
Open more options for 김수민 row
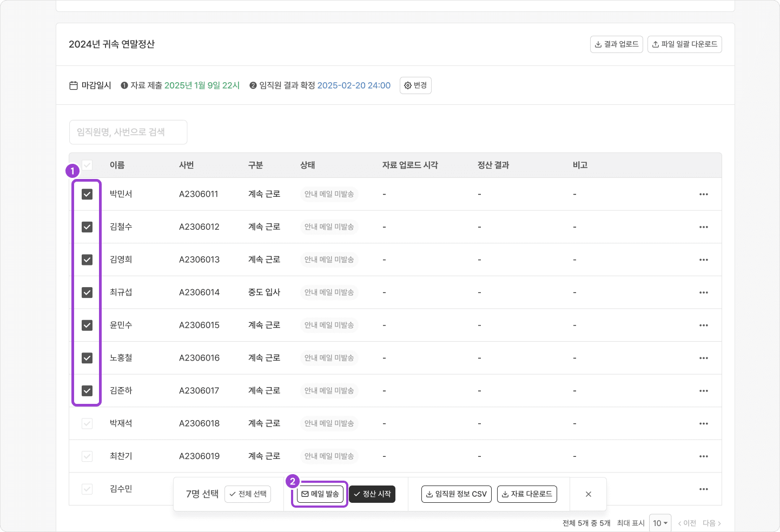point(703,489)
